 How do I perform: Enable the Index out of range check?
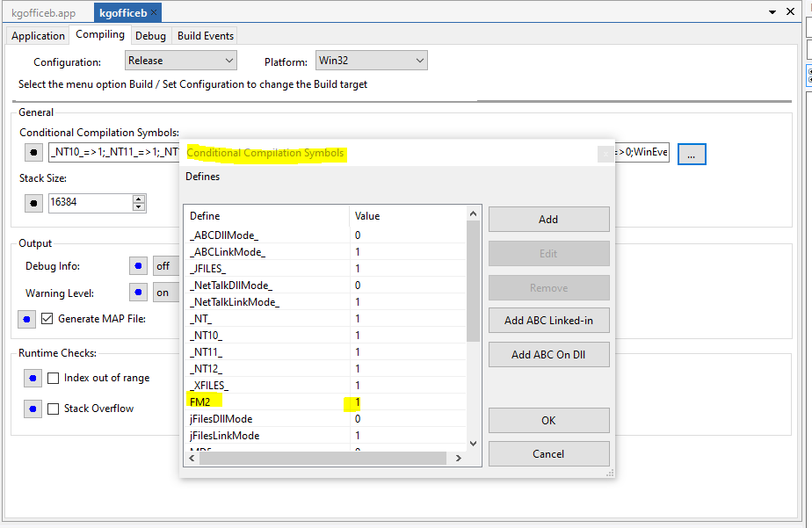pyautogui.click(x=54, y=379)
